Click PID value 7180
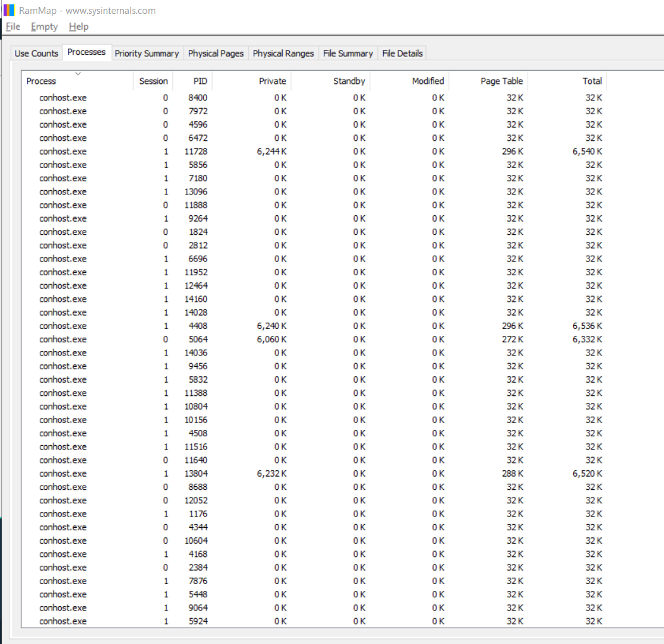This screenshot has width=664, height=644. (x=198, y=178)
